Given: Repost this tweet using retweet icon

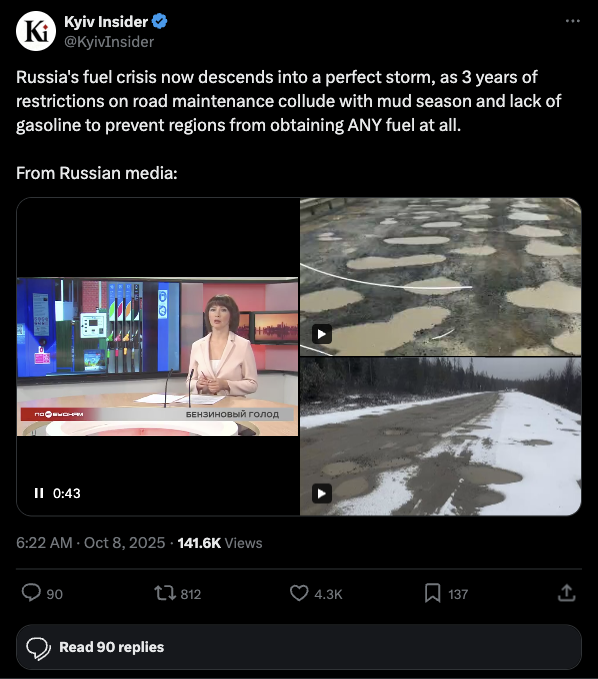Looking at the screenshot, I should click(165, 593).
